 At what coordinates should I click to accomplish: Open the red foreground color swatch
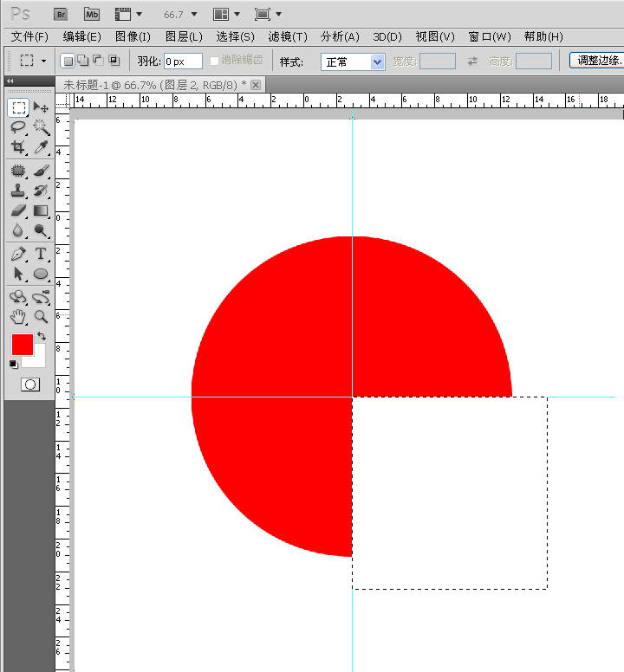coord(23,345)
